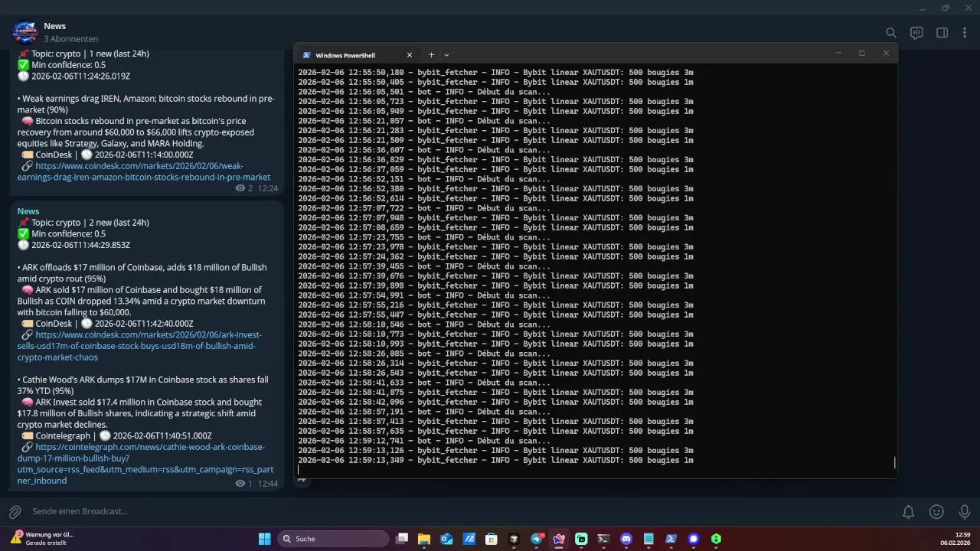Open the News channel title header

(x=55, y=26)
